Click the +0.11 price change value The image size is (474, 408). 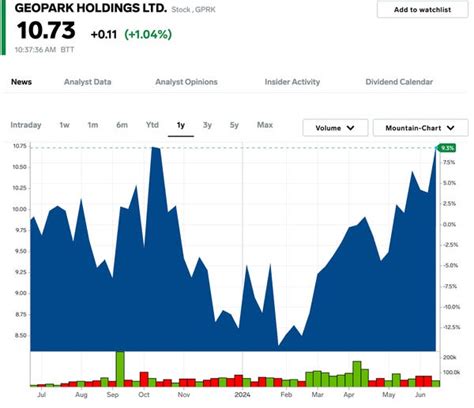point(104,34)
